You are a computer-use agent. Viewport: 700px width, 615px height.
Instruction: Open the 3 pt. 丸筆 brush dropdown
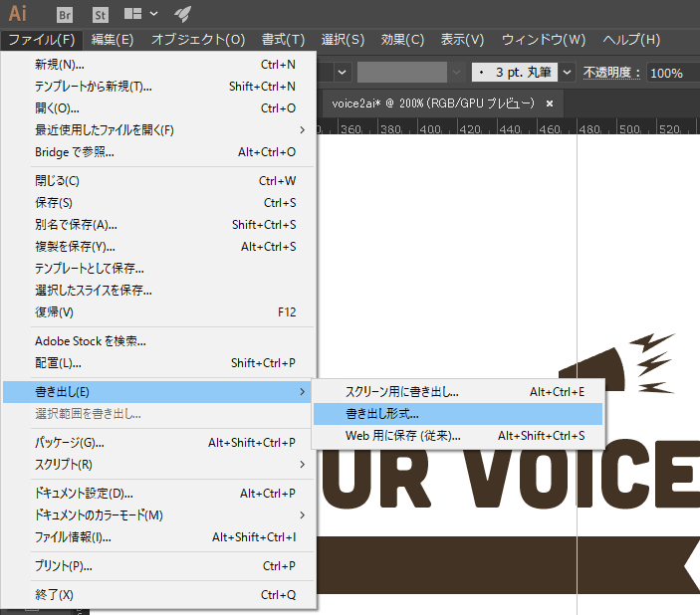point(567,73)
